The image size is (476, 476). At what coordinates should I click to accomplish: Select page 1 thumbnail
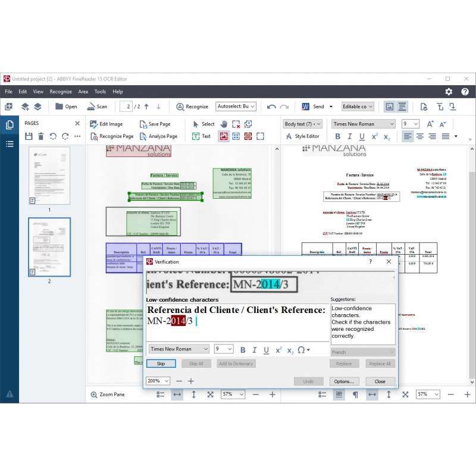[x=49, y=176]
